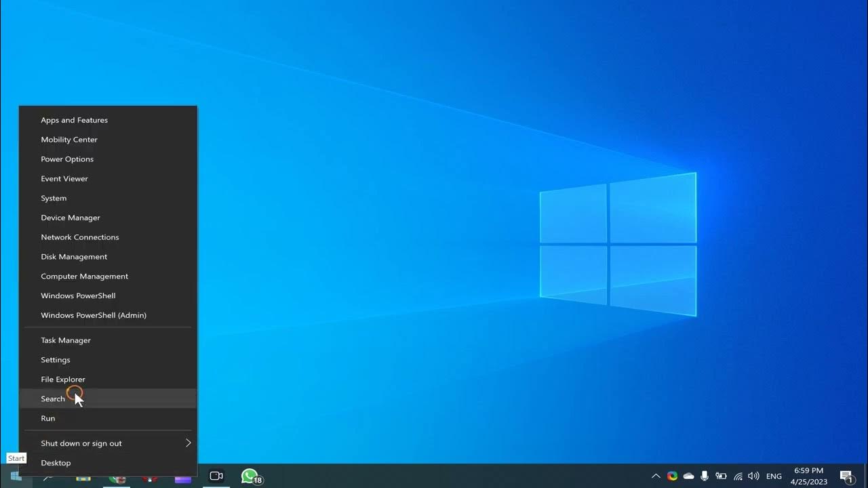Choose Search in the Start context menu
The width and height of the screenshot is (868, 488).
[53, 399]
